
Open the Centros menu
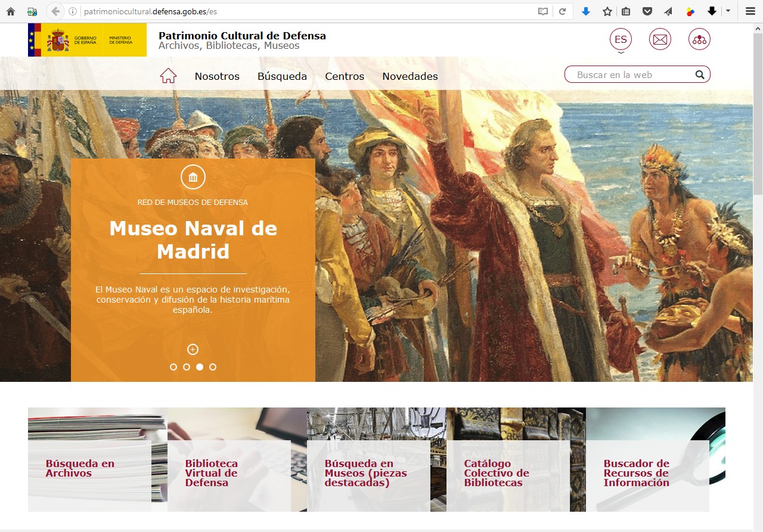(345, 76)
